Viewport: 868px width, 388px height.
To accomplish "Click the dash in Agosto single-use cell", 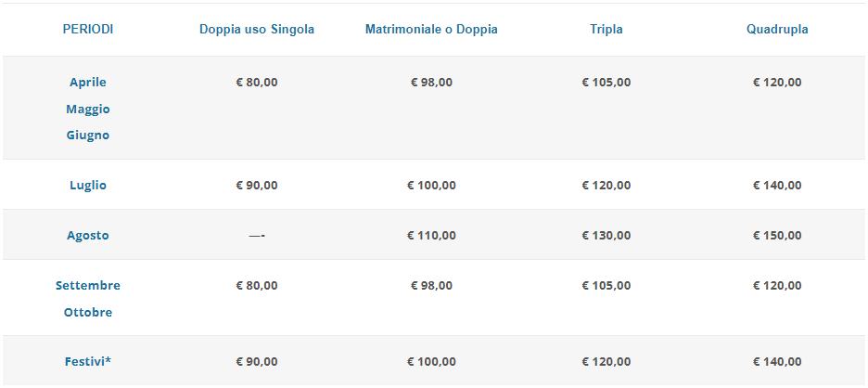I will (257, 236).
